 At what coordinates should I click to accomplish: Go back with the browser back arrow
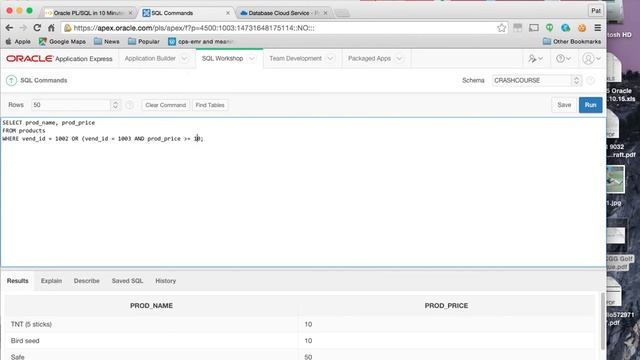point(9,28)
